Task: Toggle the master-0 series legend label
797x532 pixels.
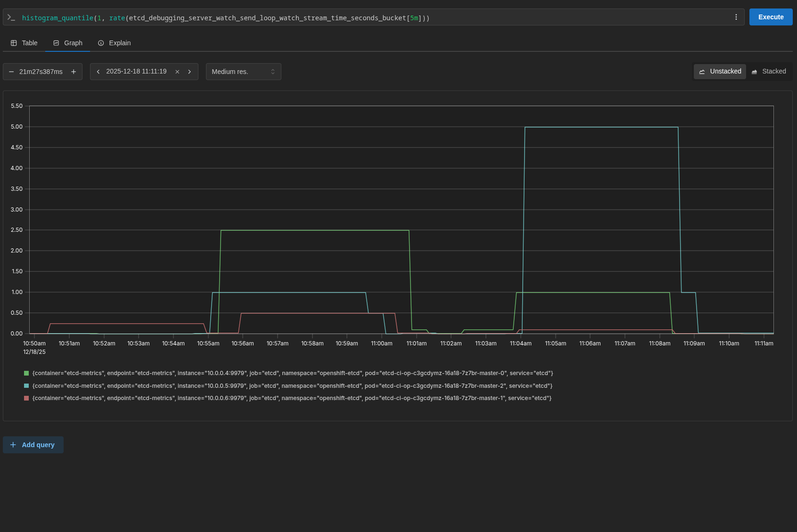Action: pyautogui.click(x=293, y=373)
